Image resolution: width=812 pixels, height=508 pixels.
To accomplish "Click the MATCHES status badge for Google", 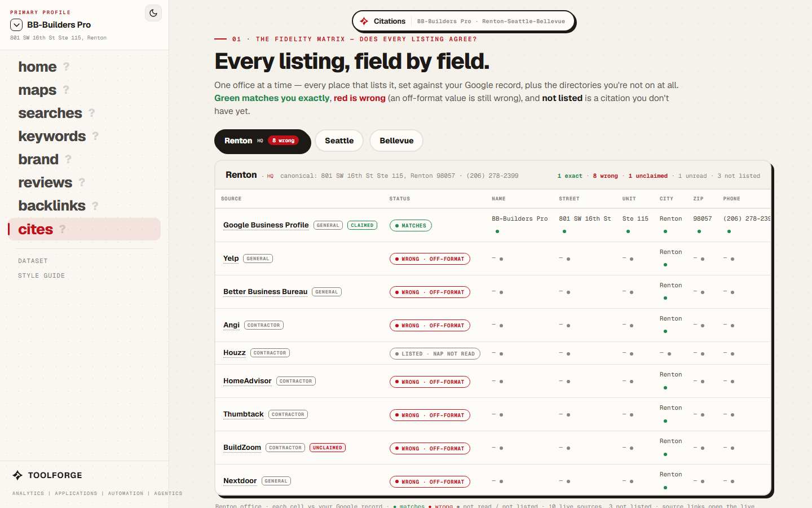I will (x=411, y=226).
